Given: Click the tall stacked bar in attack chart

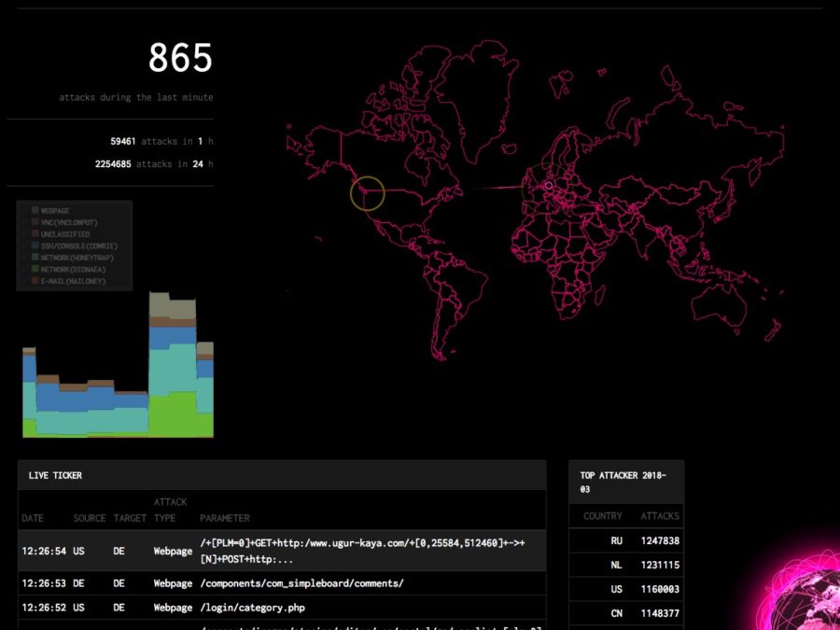Looking at the screenshot, I should tap(172, 364).
